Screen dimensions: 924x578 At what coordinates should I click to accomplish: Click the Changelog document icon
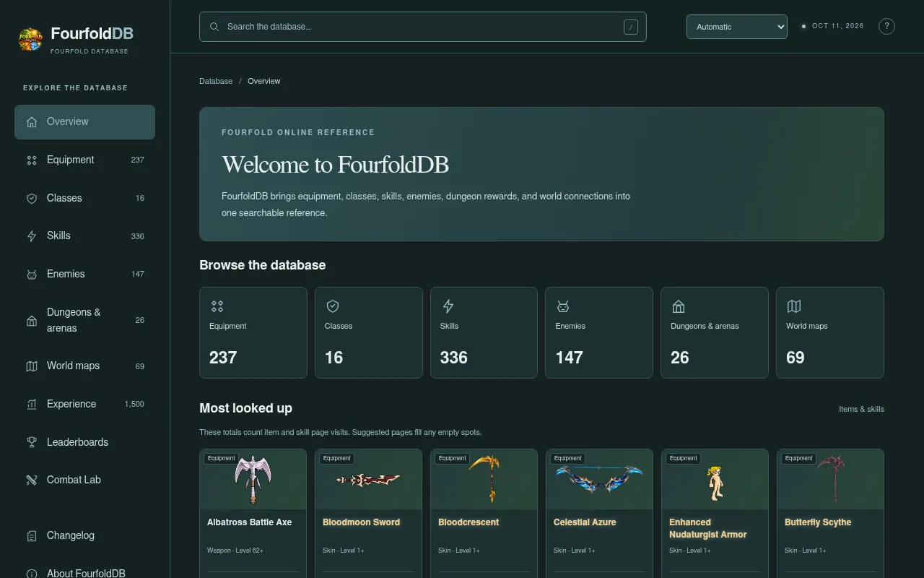point(32,536)
